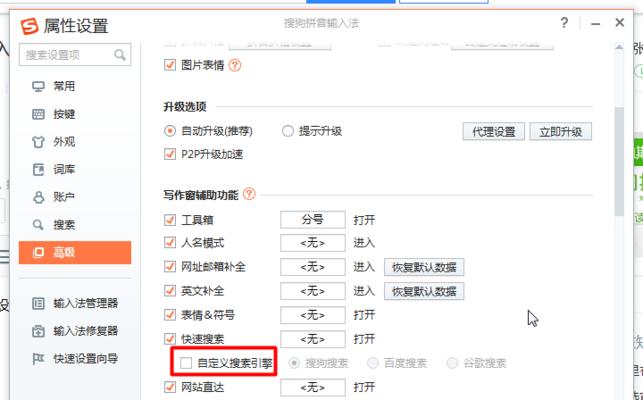Click help icon next to 写作窗辅助功能
Viewport: 643px width, 400px height.
tap(249, 194)
